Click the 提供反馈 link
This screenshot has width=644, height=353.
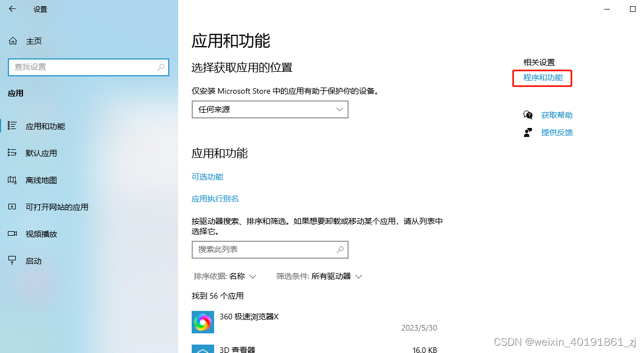coord(557,132)
